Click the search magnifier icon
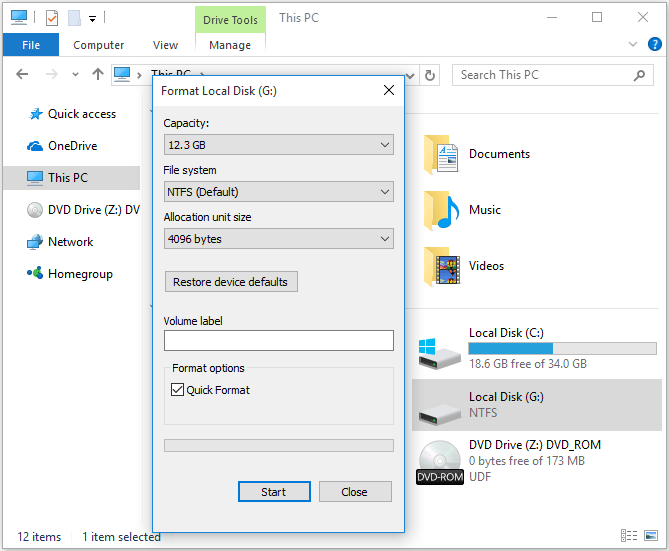The width and height of the screenshot is (669, 551). point(639,75)
